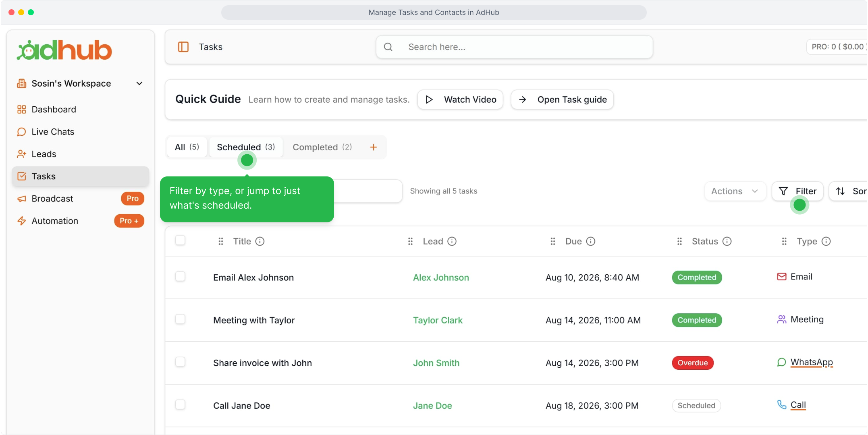This screenshot has width=868, height=435.
Task: Open the Filter options
Action: click(797, 191)
